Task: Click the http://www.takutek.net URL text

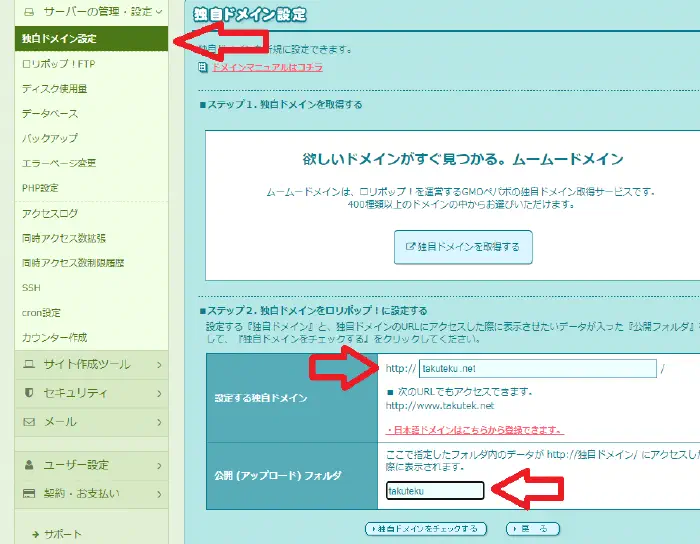Action: [x=440, y=406]
